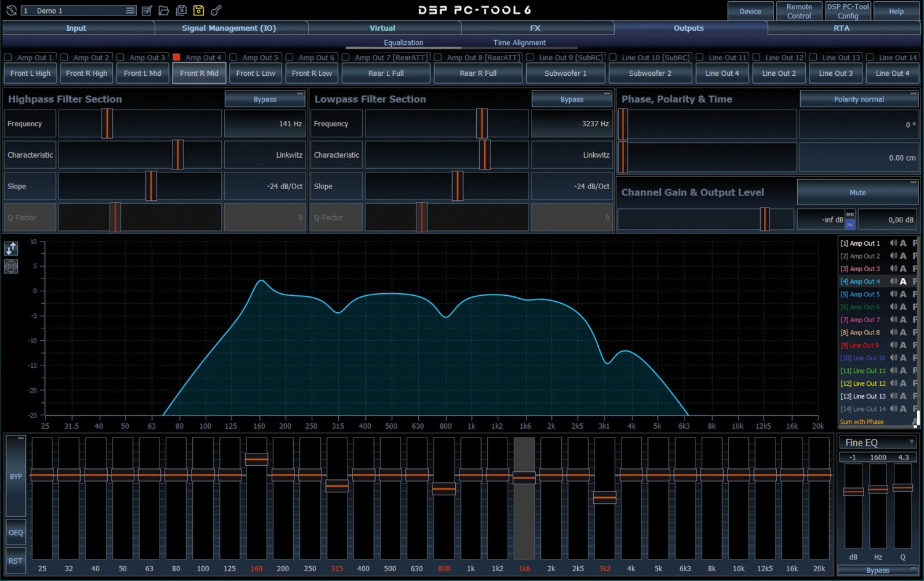Open the Fine EQ dropdown
This screenshot has width=924, height=581.
(x=878, y=442)
